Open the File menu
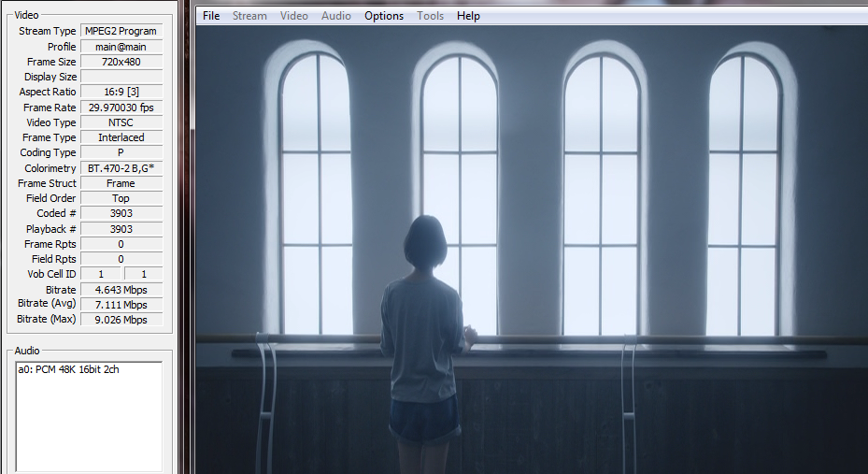 coord(211,16)
